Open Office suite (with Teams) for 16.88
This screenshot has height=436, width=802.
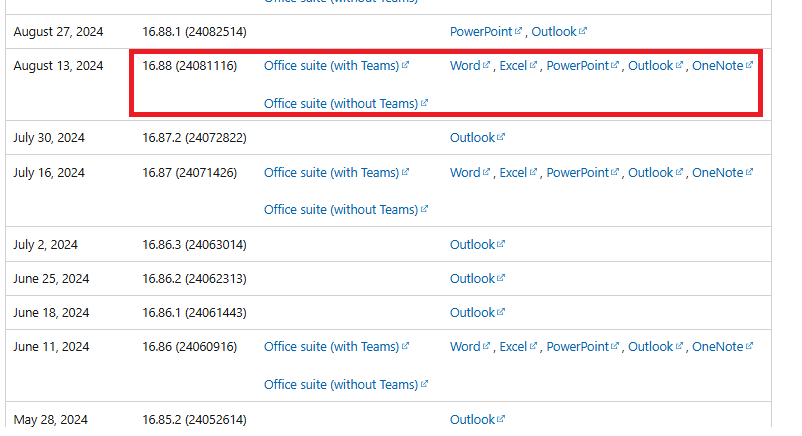tap(336, 66)
